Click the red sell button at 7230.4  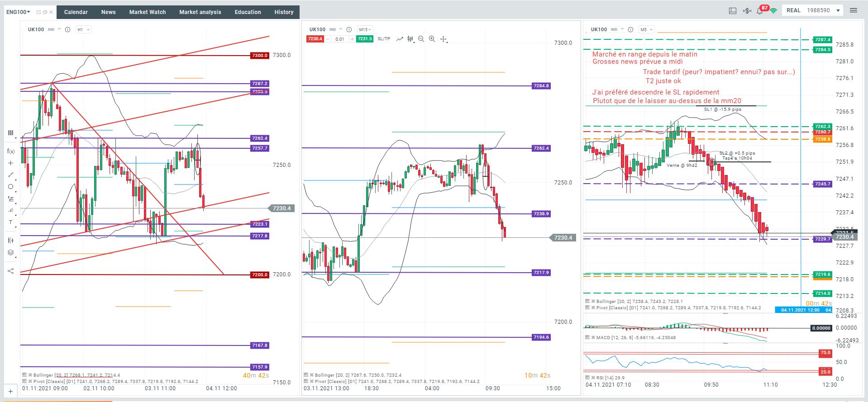click(x=315, y=39)
